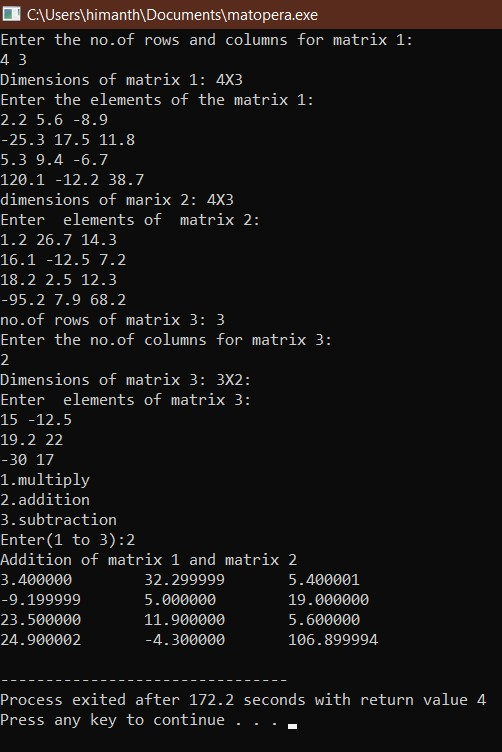Click result value 106.899994
This screenshot has width=502, height=752.
(333, 640)
